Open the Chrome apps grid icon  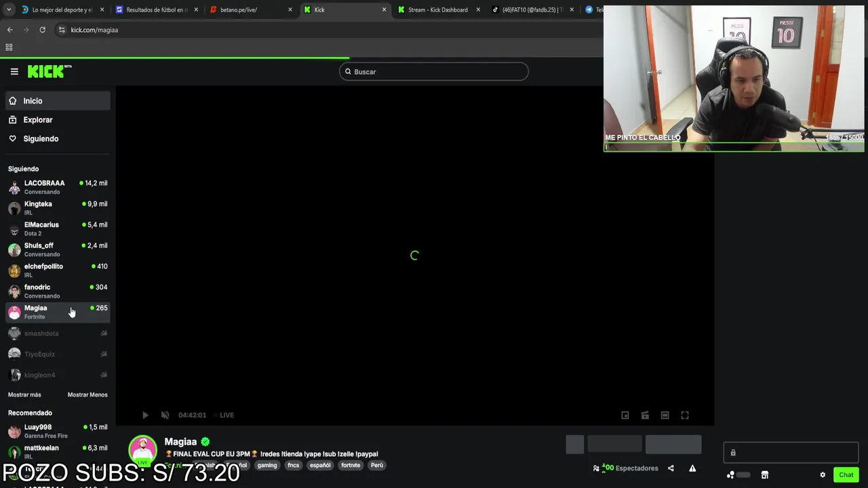click(9, 47)
